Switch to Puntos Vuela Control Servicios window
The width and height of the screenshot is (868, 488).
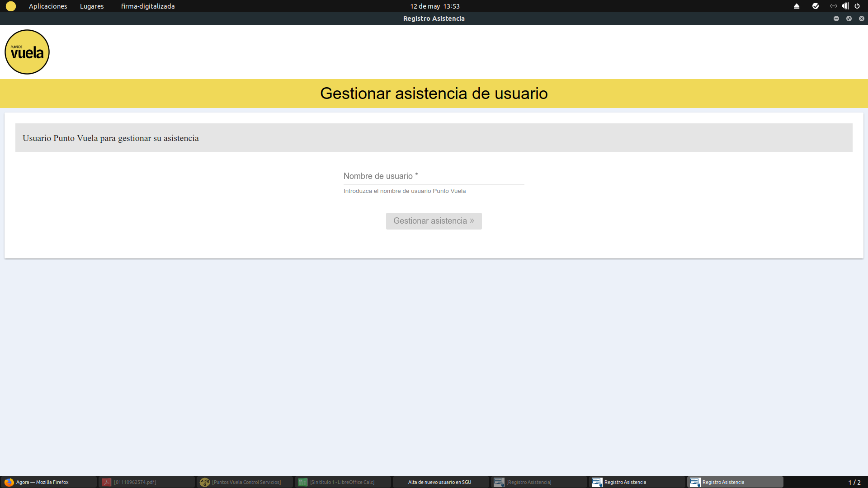(246, 482)
